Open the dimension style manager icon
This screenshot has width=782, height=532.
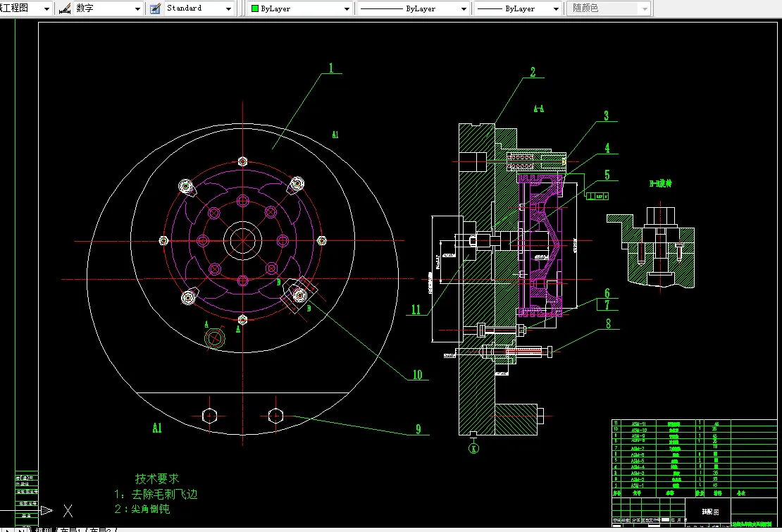(65, 8)
